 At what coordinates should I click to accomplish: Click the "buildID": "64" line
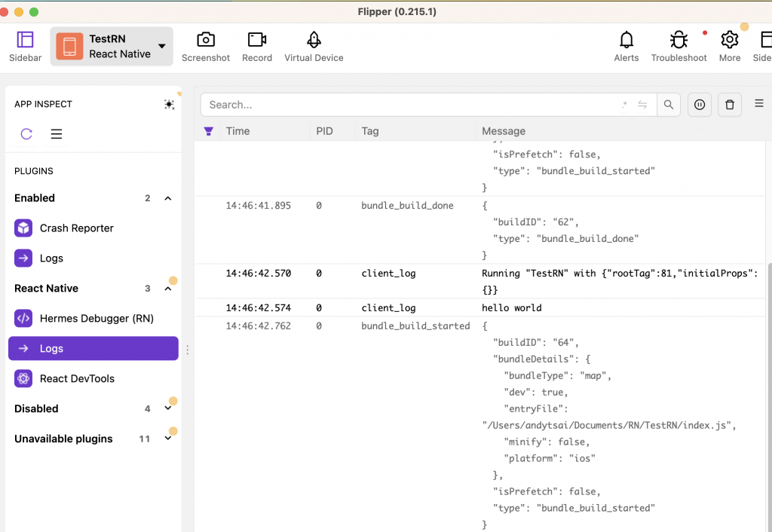536,343
